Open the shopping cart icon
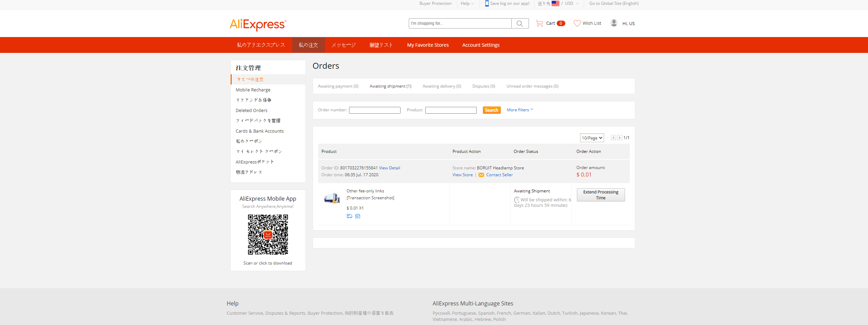 (x=540, y=23)
